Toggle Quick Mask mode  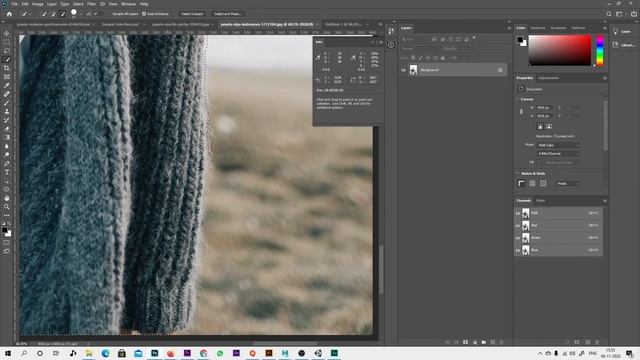coord(7,243)
